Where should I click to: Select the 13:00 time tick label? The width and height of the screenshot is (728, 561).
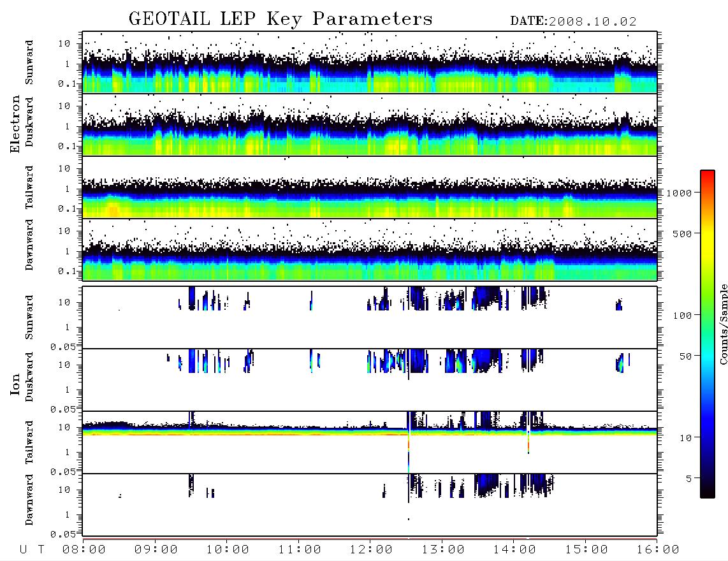(x=443, y=550)
